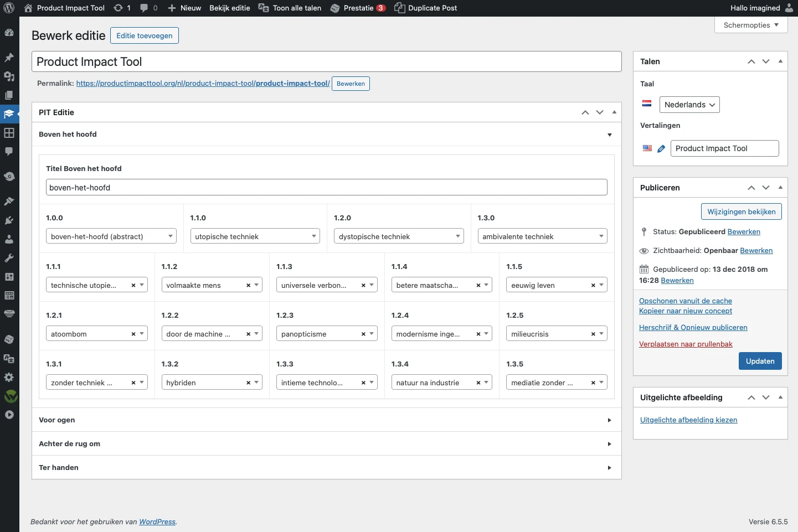Click the WordPress logo in the admin bar
This screenshot has height=532, width=798.
(x=9, y=8)
